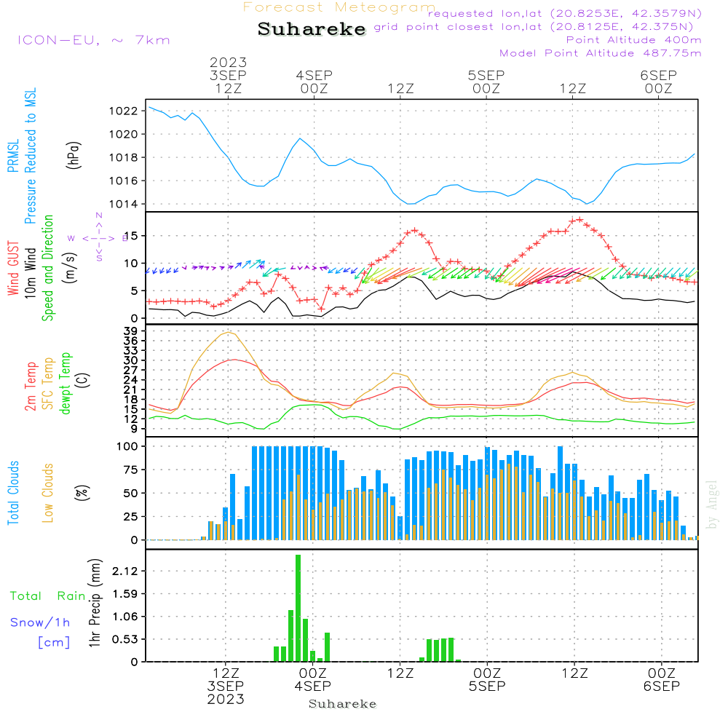Click the Suhareke label below the chart
Viewport: 728px width, 728px height.
pyautogui.click(x=342, y=704)
